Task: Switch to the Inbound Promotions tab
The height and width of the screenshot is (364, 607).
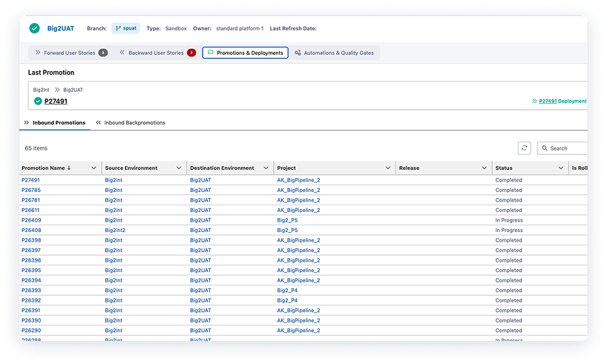Action: point(55,122)
